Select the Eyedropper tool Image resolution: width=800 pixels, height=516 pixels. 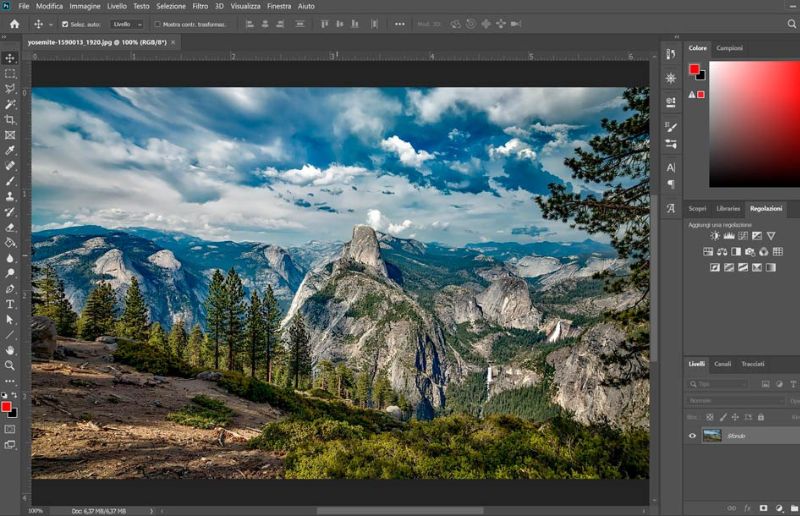[10, 150]
